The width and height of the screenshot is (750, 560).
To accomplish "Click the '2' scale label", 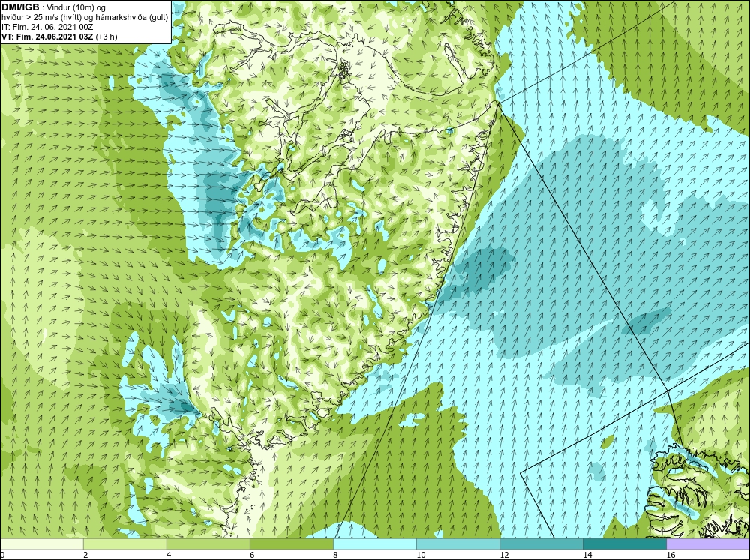I will pyautogui.click(x=85, y=555).
